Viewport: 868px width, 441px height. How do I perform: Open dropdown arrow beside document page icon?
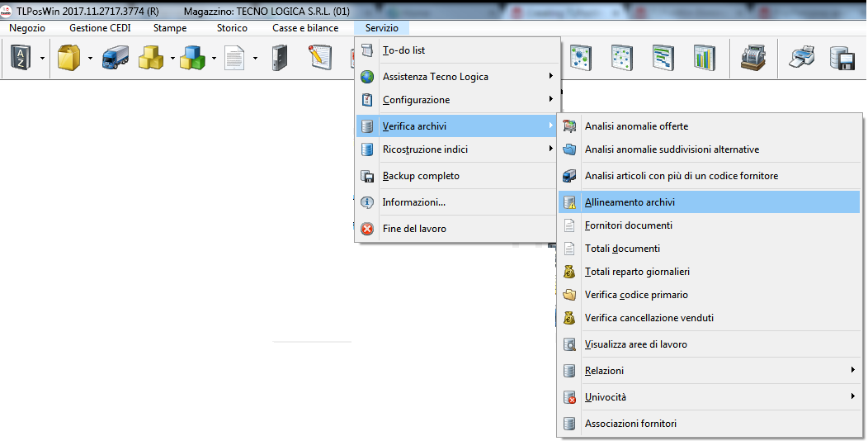[x=255, y=59]
